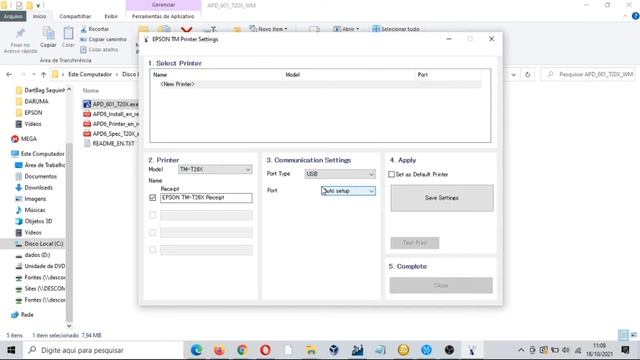Screen dimensions: 640x360
Task: Open the Ferramentas de Aplicativo tab
Action: [x=163, y=16]
